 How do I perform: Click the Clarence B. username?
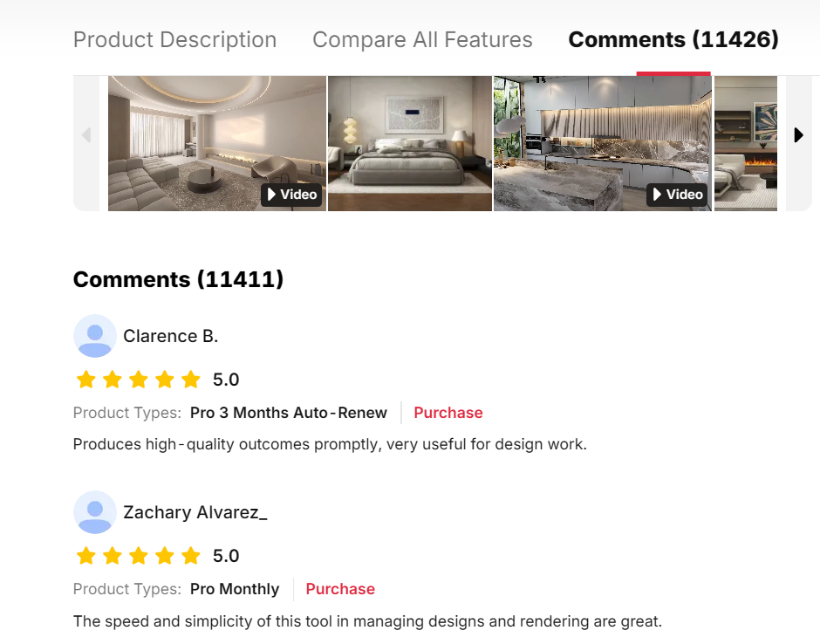coord(170,336)
